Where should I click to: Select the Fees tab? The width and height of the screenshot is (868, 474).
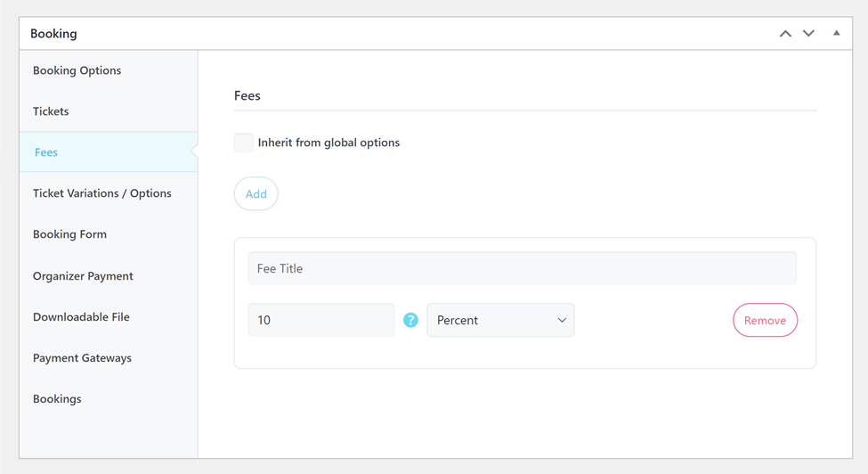(46, 152)
